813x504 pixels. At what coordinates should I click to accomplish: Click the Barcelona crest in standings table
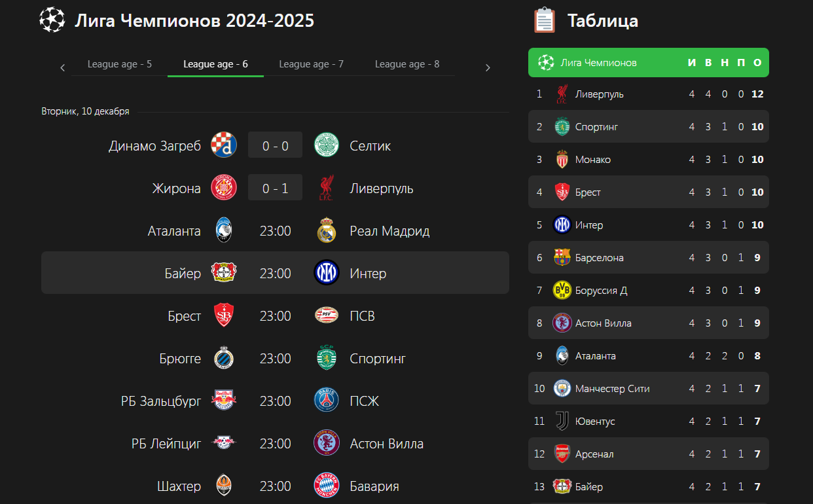pyautogui.click(x=562, y=257)
